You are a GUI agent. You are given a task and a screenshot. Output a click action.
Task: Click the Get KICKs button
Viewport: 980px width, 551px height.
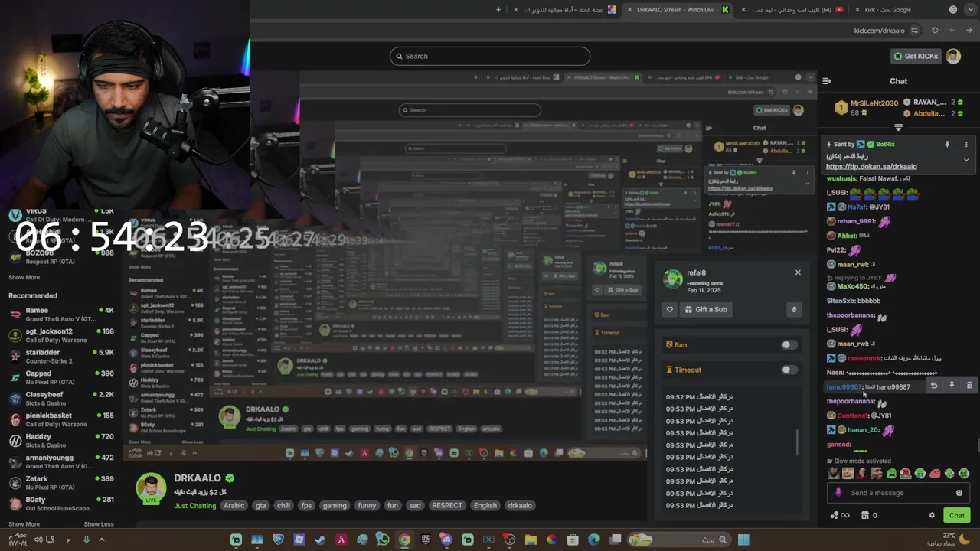click(915, 56)
